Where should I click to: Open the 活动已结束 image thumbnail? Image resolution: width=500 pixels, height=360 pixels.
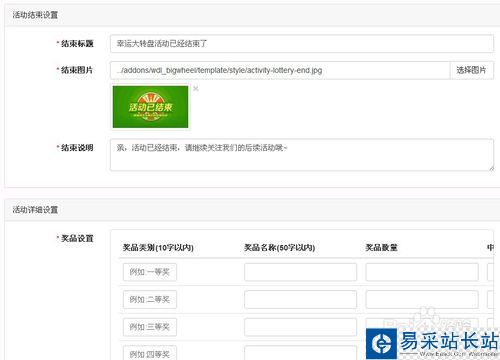(x=150, y=107)
